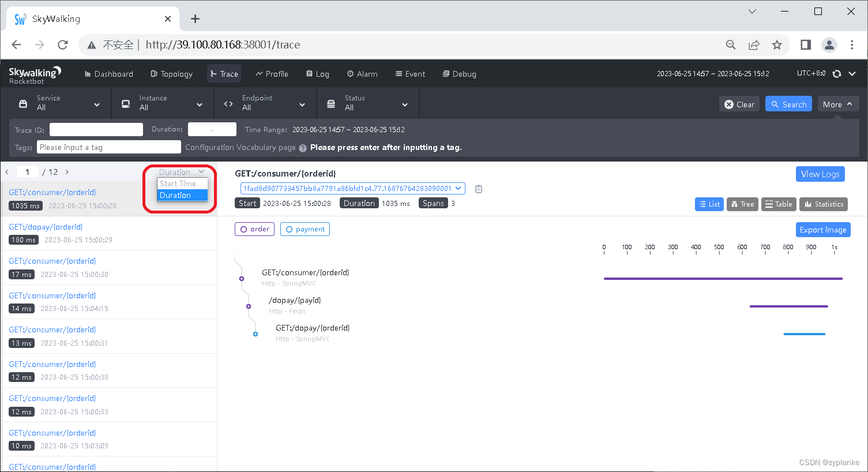Open the Log viewer
This screenshot has width=868, height=472.
pos(317,74)
